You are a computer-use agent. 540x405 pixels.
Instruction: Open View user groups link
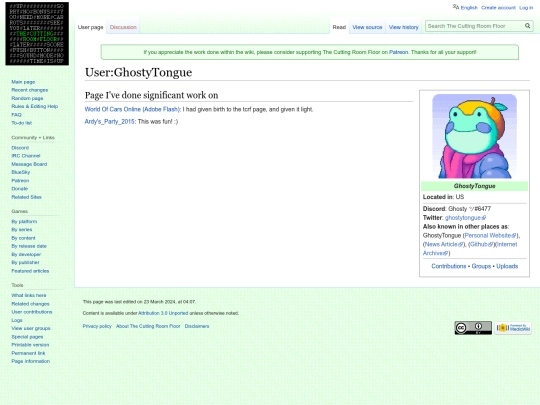[31, 329]
